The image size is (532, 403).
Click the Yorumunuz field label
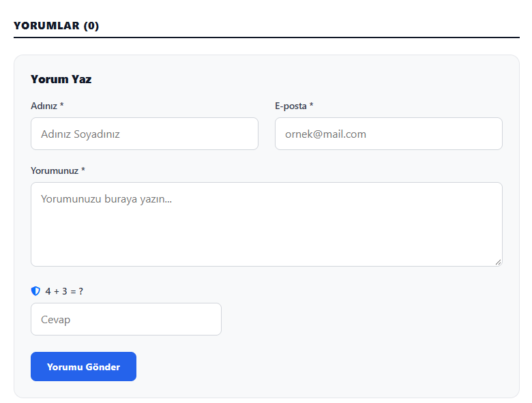coord(55,170)
